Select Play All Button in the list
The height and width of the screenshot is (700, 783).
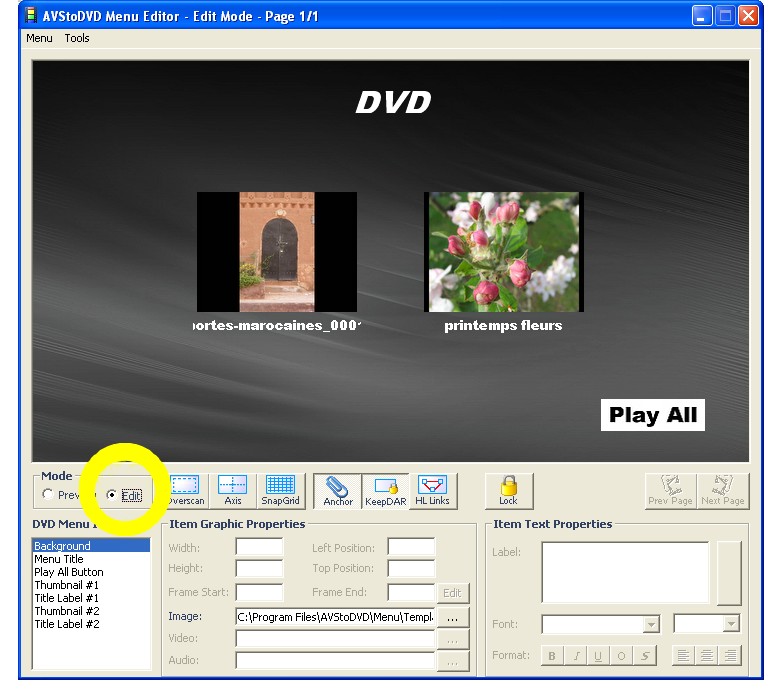click(x=69, y=572)
